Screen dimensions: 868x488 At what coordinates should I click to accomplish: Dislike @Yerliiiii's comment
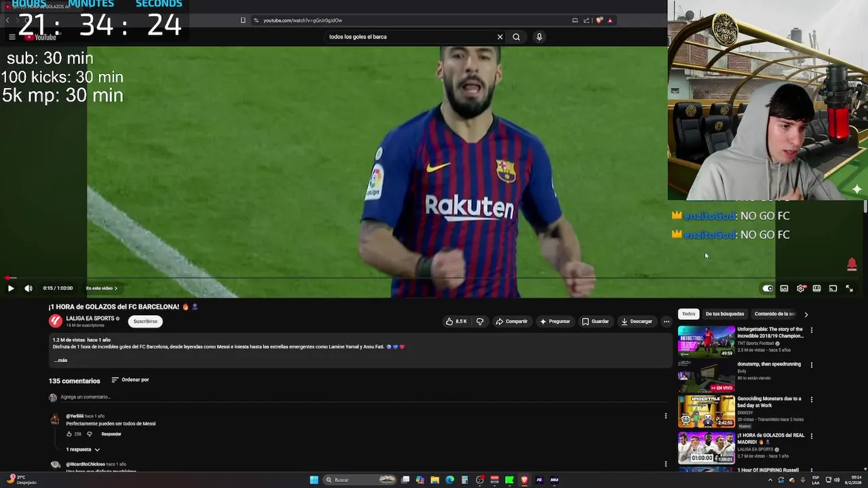tap(89, 434)
